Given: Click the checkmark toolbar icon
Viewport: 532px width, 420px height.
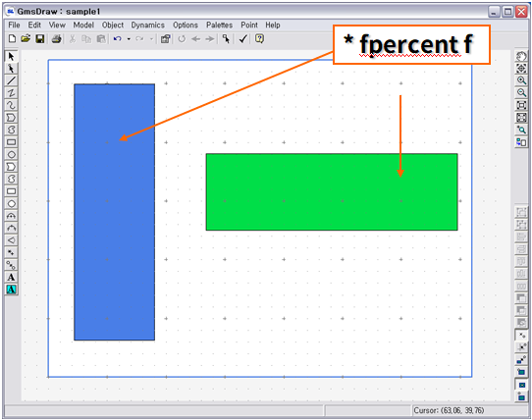Looking at the screenshot, I should pyautogui.click(x=242, y=38).
